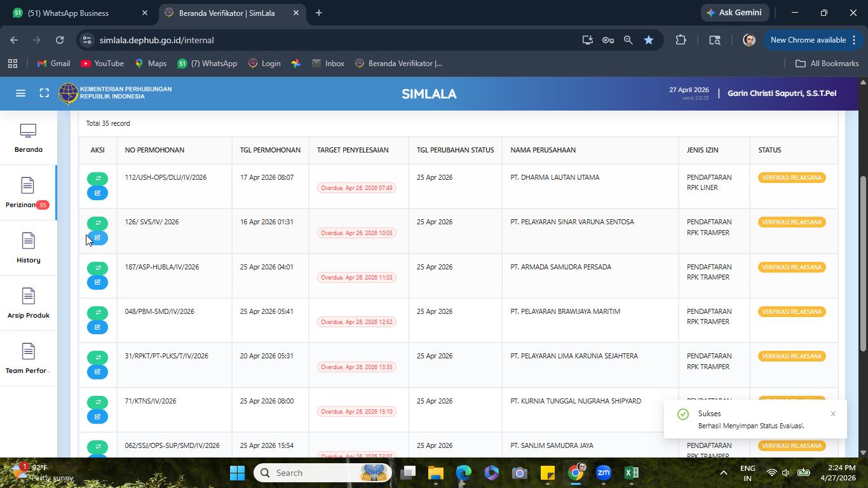
Task: Open the weather widget on taskbar
Action: (43, 473)
